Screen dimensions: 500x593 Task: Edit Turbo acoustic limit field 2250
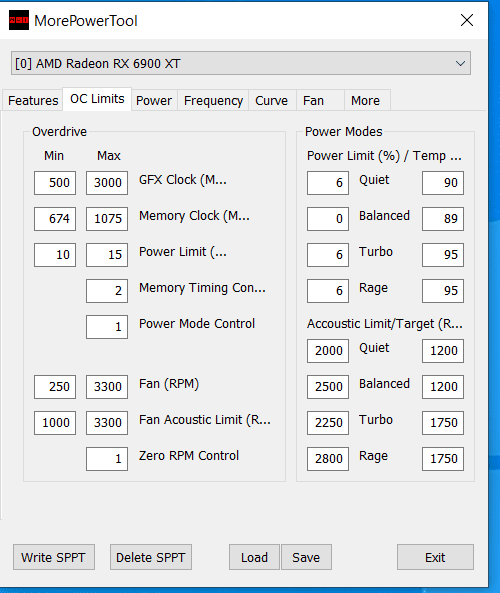328,423
